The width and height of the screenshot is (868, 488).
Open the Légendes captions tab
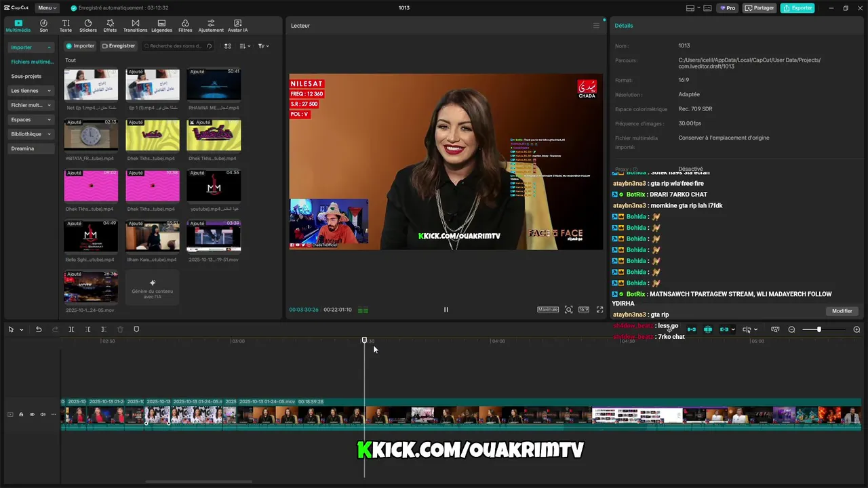point(161,26)
